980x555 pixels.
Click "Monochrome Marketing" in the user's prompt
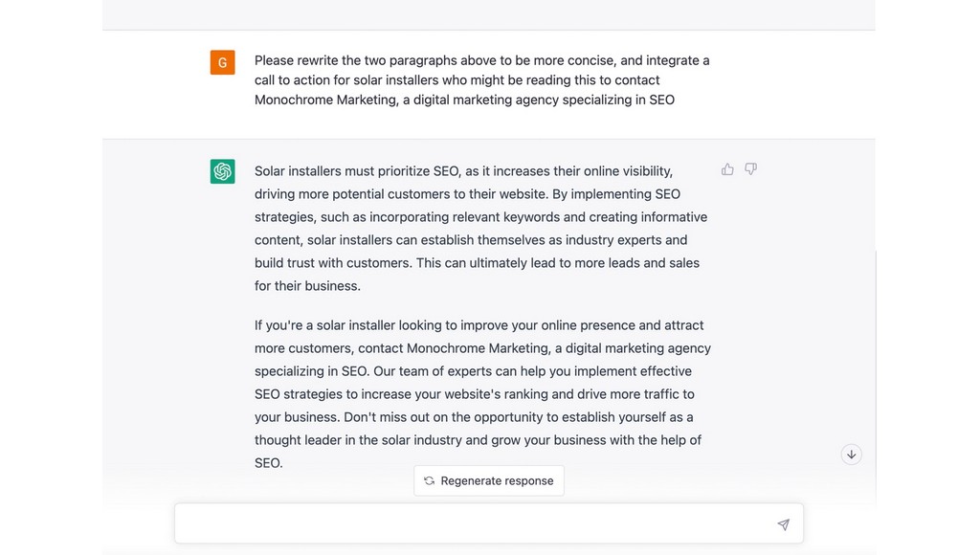click(325, 100)
